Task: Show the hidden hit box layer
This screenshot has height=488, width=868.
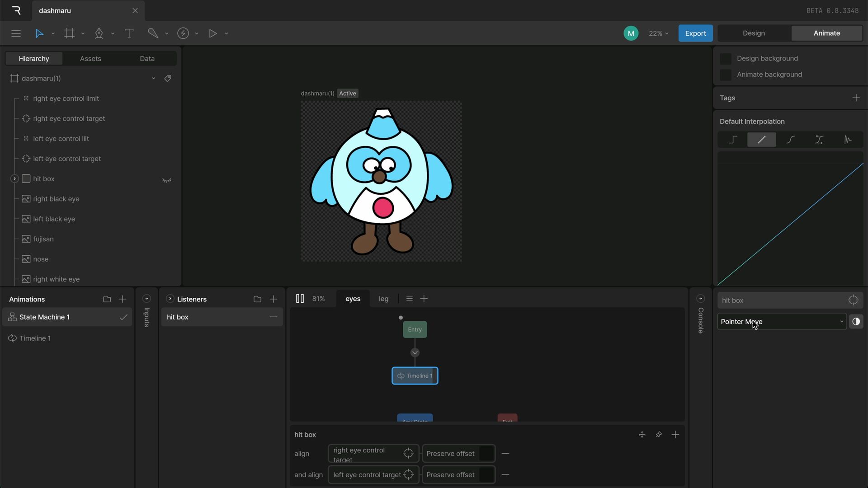Action: pos(167,180)
